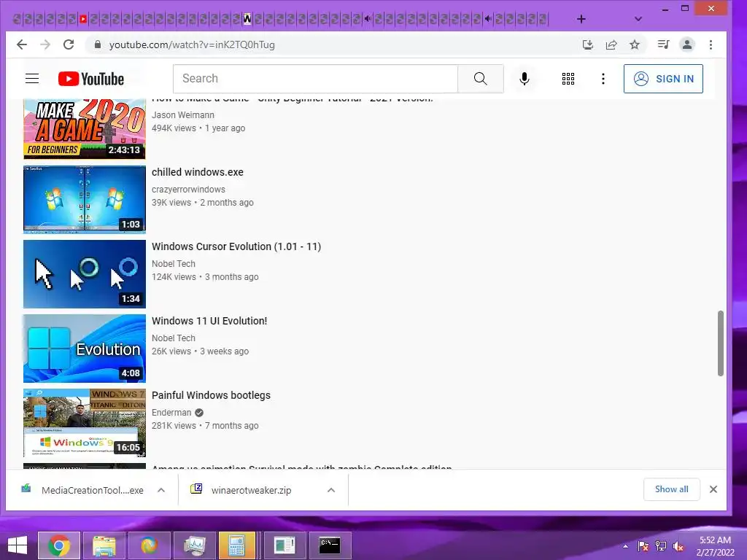Screen dimensions: 747x560
Task: Open network status tray icon
Action: coord(661,546)
